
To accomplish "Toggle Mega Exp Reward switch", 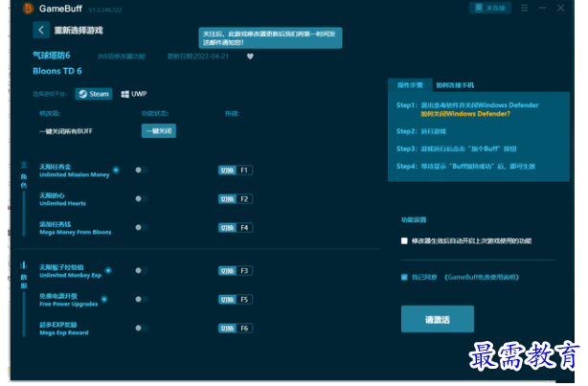I will (142, 328).
